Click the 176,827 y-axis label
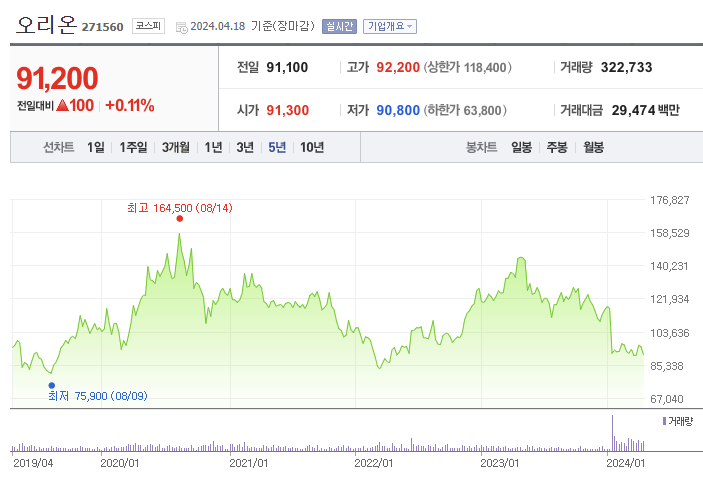This screenshot has height=481, width=703. (670, 200)
